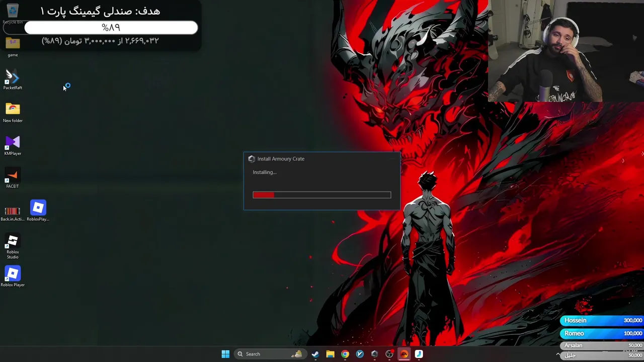Open the RobloxPlay... desktop shortcut
Image resolution: width=644 pixels, height=362 pixels.
(x=38, y=211)
